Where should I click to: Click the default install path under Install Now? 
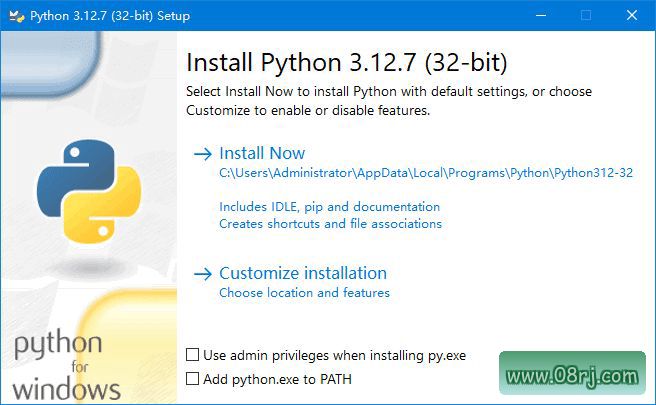(x=426, y=173)
